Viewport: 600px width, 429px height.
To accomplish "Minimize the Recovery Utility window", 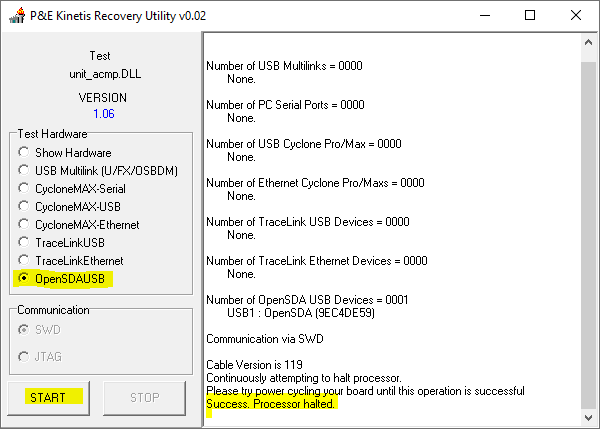I will pyautogui.click(x=485, y=15).
